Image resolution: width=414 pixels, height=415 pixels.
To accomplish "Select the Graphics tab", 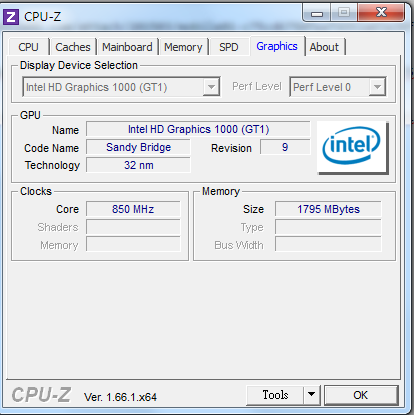I will [277, 46].
